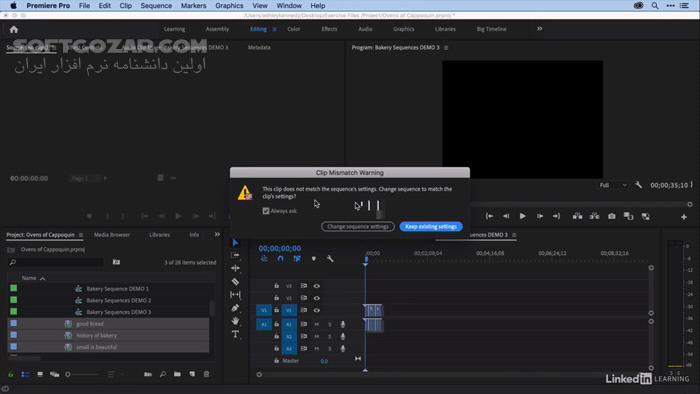This screenshot has width=700, height=394.
Task: Open the Button Editor plus icon
Action: (x=683, y=217)
